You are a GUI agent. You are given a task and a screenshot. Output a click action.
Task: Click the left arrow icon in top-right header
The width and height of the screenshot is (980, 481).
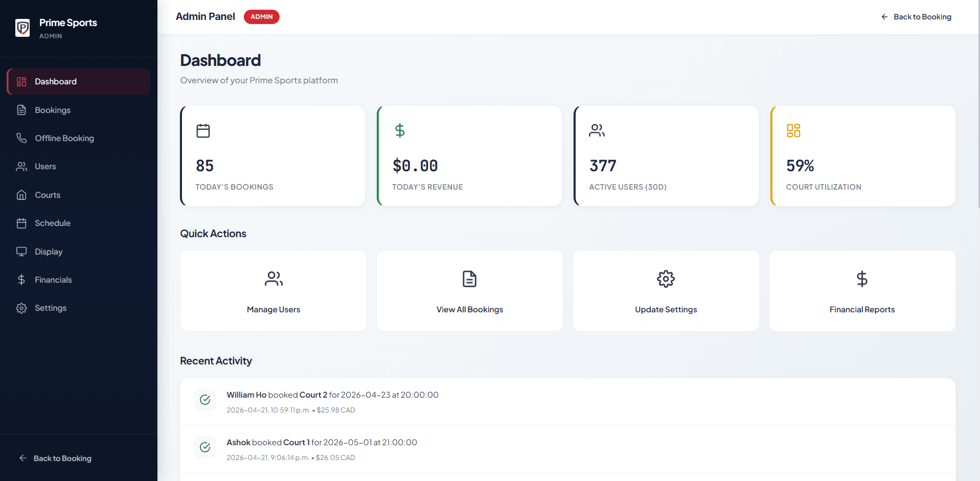(x=884, y=17)
